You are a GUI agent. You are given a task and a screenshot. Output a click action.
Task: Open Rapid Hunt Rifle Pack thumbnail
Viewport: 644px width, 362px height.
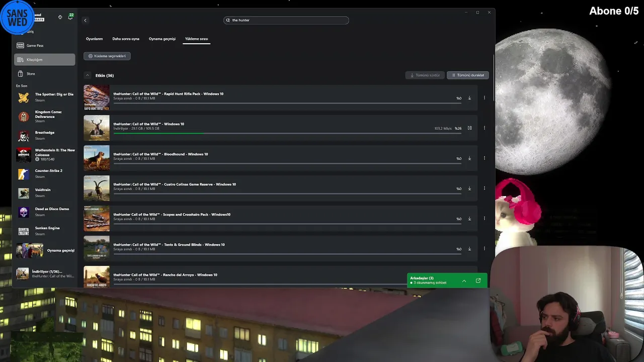pyautogui.click(x=96, y=98)
